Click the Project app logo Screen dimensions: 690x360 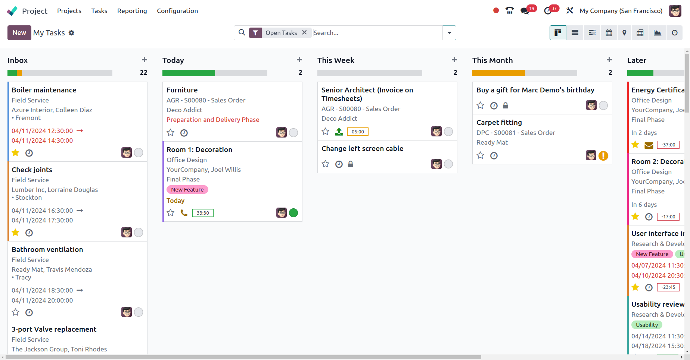point(12,11)
